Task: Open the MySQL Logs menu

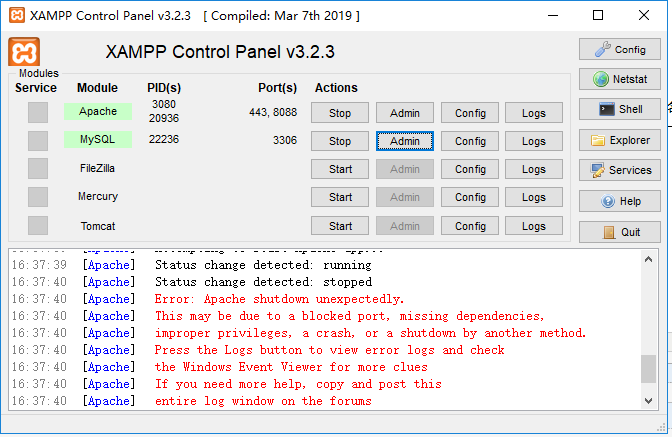Action: [x=534, y=141]
